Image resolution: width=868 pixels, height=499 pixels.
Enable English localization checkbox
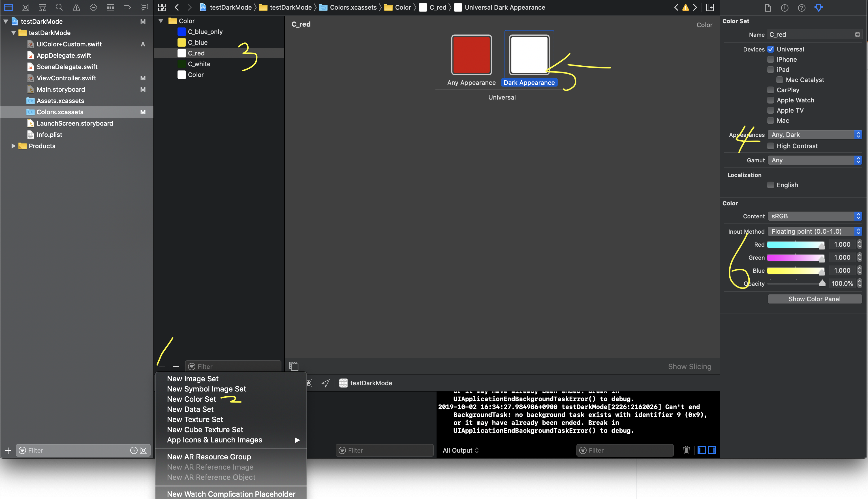pos(771,185)
